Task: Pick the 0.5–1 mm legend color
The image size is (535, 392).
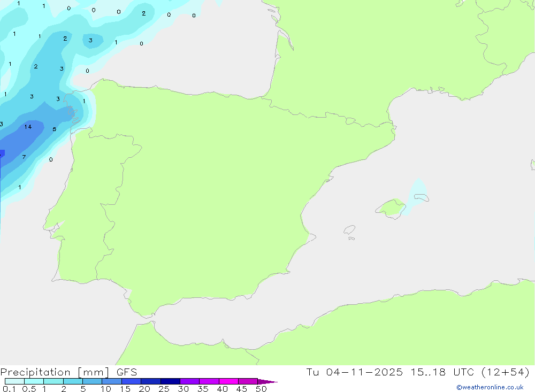Action: [x=34, y=381]
